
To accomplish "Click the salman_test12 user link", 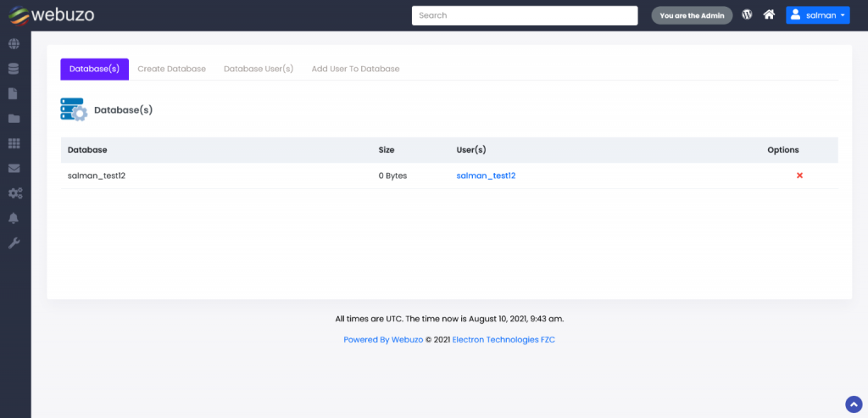I will 486,176.
